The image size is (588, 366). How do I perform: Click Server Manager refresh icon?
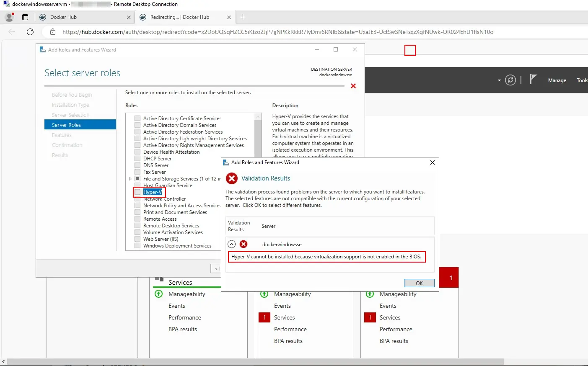click(x=510, y=80)
